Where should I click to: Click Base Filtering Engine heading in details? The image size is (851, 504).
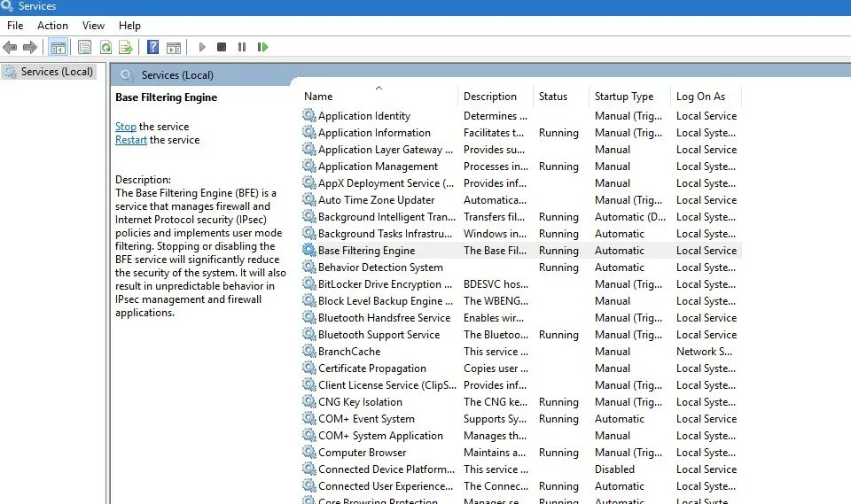click(x=166, y=97)
